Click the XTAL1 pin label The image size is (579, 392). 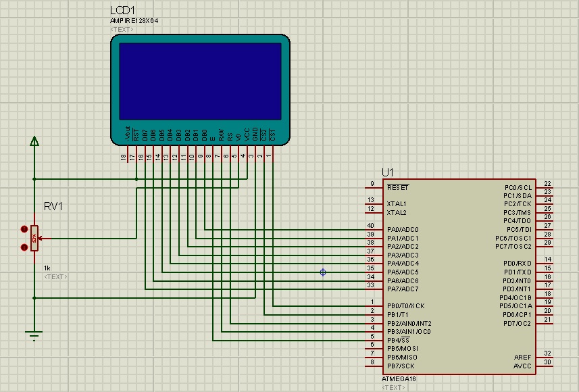397,204
